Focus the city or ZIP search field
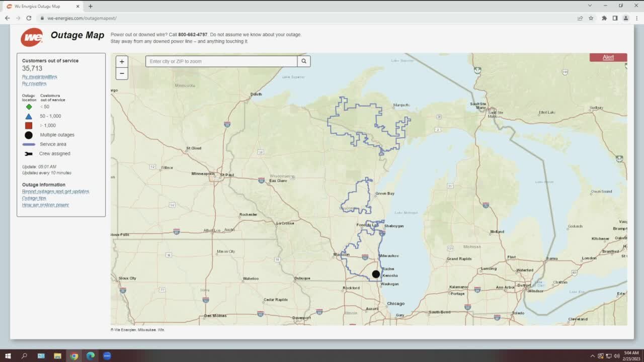 [x=221, y=61]
